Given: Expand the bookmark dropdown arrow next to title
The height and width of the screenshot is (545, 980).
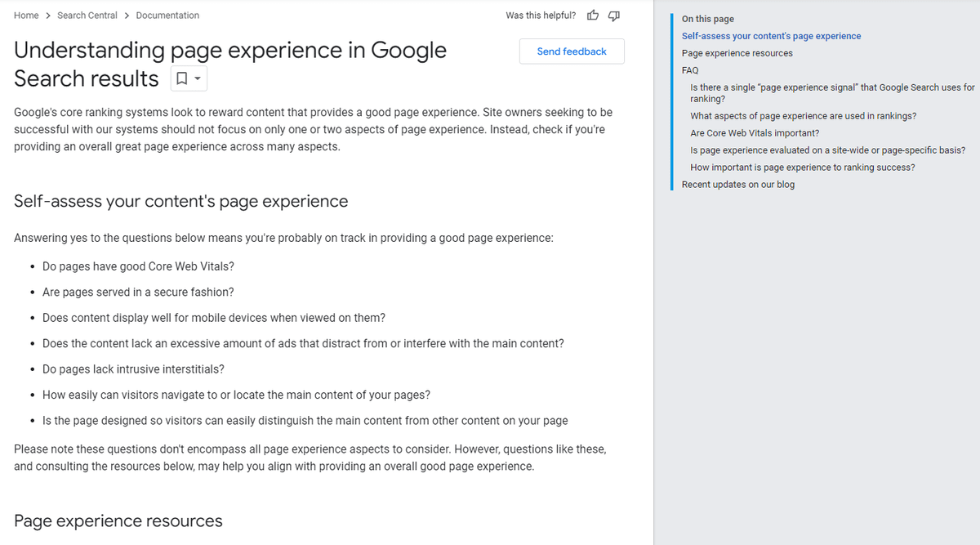Looking at the screenshot, I should coord(198,79).
